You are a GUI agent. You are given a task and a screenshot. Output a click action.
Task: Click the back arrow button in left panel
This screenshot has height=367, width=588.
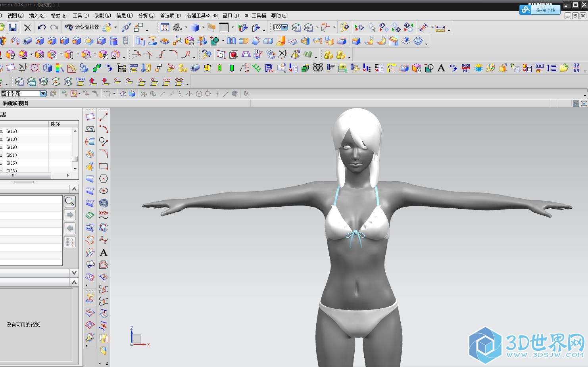pyautogui.click(x=70, y=228)
